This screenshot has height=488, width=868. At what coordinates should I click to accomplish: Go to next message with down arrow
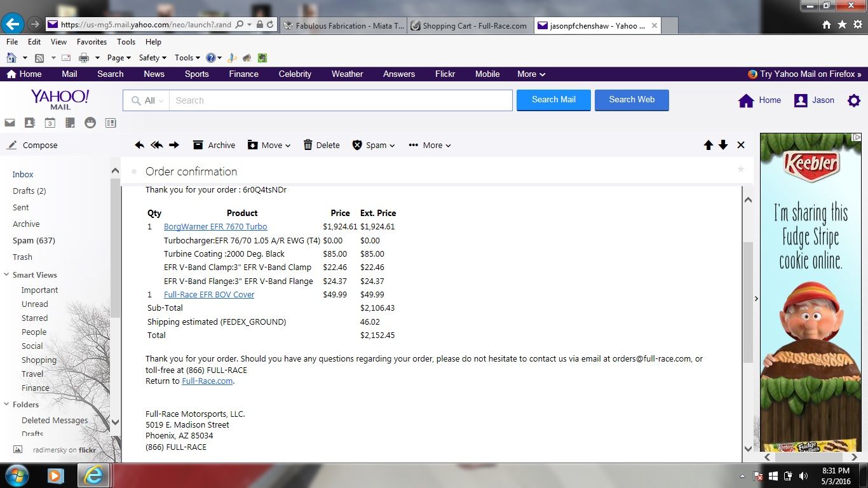[x=723, y=145]
